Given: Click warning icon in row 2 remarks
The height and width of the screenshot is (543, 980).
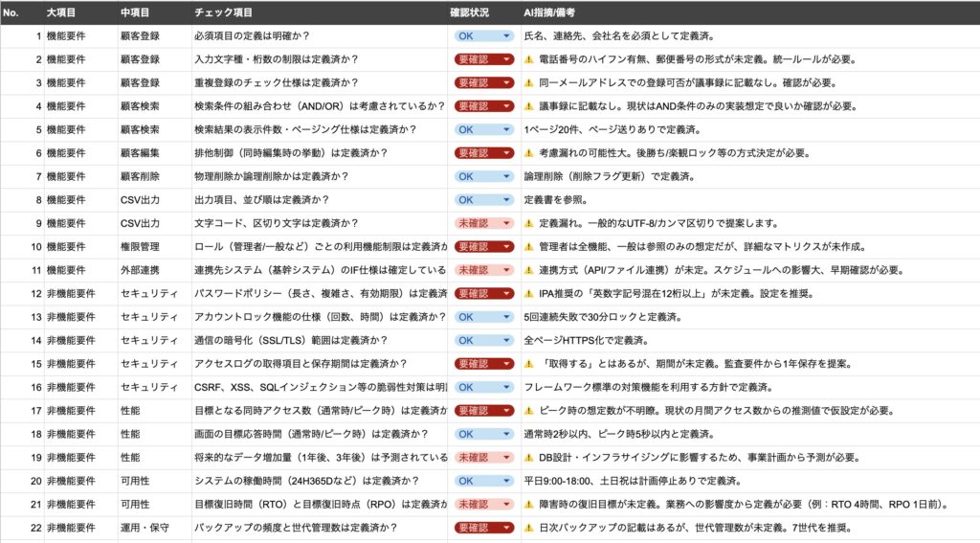Looking at the screenshot, I should tap(528, 59).
